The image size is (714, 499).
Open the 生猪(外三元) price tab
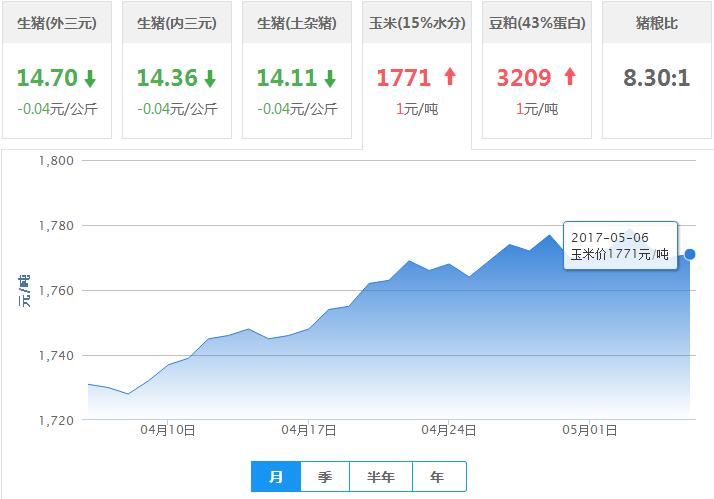57,69
